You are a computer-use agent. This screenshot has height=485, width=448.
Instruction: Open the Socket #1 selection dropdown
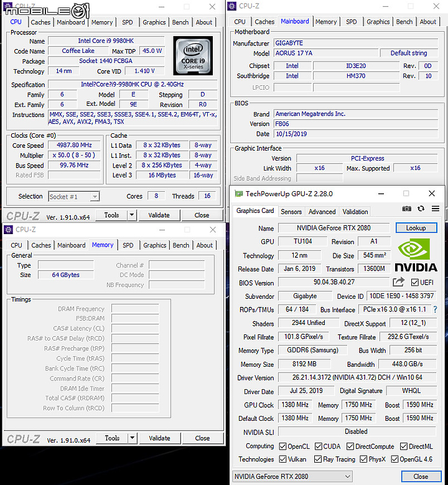[x=74, y=196]
